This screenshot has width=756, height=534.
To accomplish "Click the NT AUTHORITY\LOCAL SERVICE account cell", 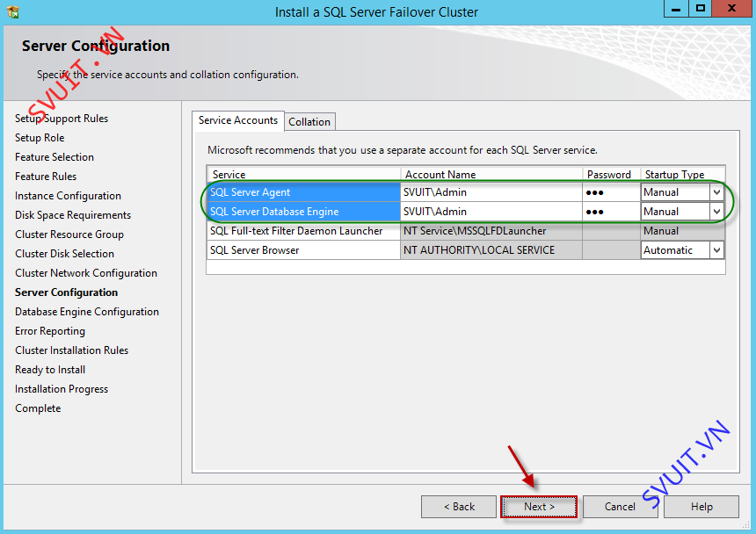I will [491, 250].
